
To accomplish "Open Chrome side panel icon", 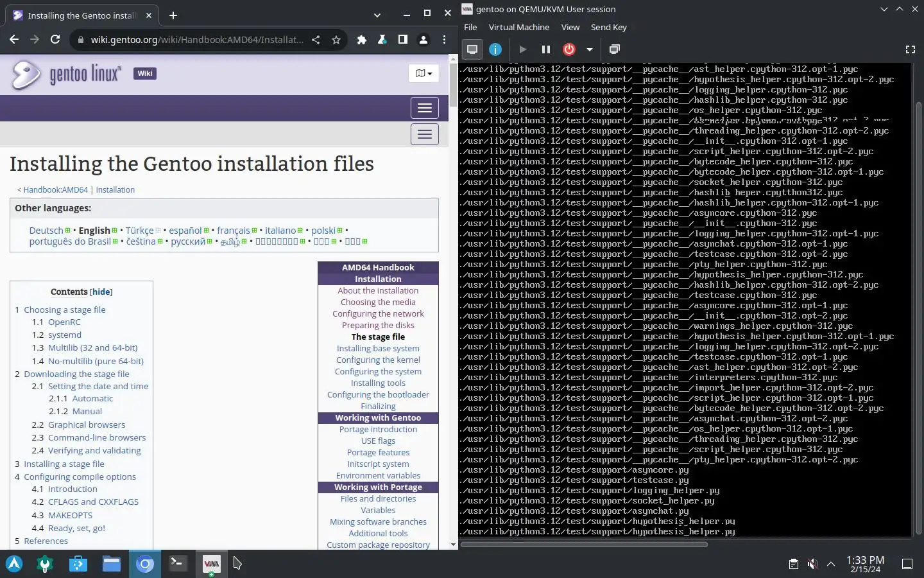I will coord(402,40).
